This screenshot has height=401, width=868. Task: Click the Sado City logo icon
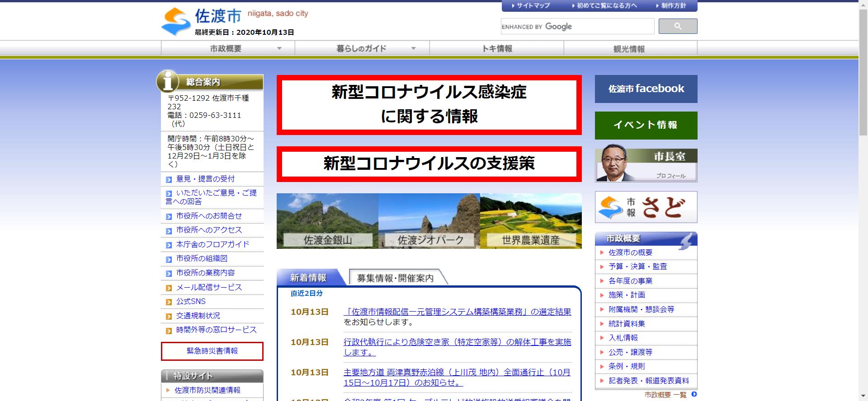pos(176,22)
